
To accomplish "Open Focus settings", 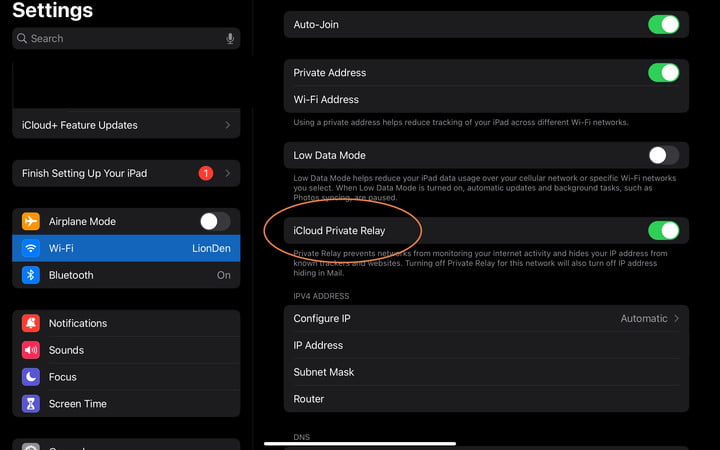I will coord(126,377).
